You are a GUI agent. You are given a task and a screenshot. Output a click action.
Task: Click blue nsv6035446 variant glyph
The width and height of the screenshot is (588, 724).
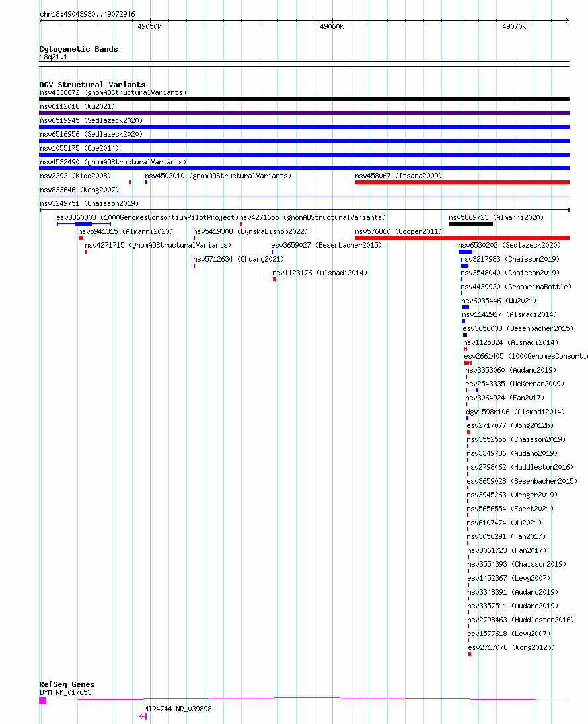pos(465,307)
